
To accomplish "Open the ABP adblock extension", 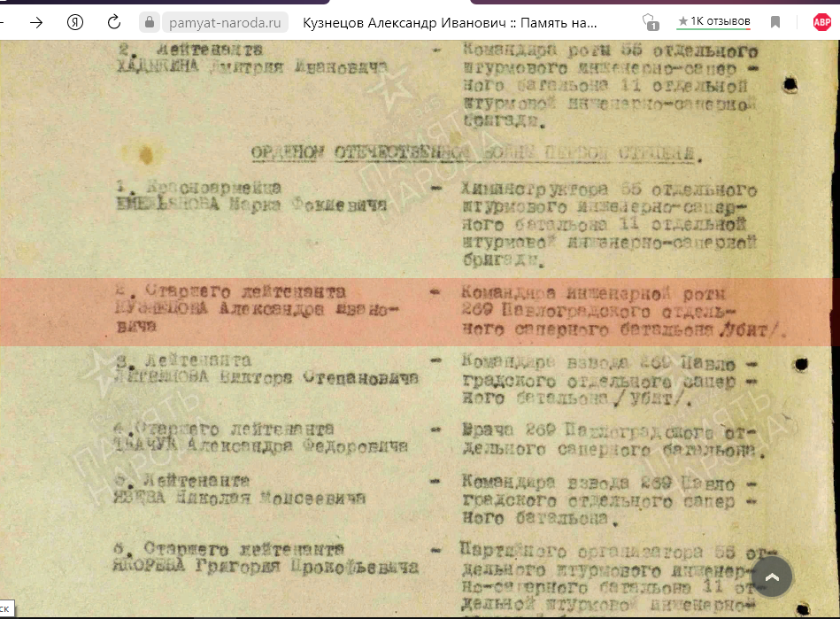I will (821, 22).
